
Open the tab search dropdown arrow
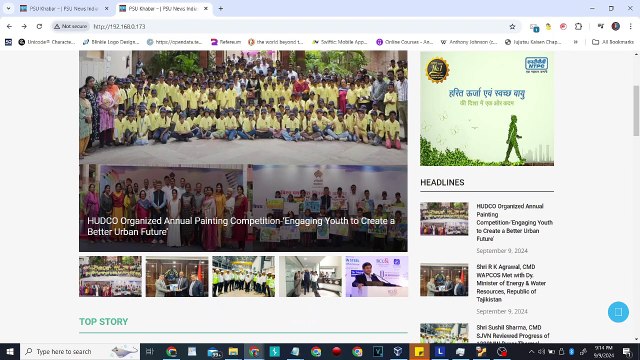[8, 9]
